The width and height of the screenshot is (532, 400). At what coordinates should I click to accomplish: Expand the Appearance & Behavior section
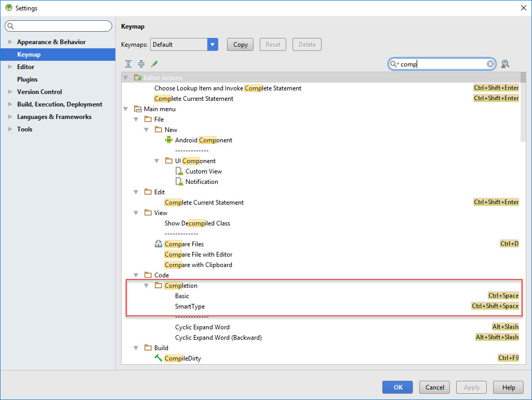[x=10, y=42]
